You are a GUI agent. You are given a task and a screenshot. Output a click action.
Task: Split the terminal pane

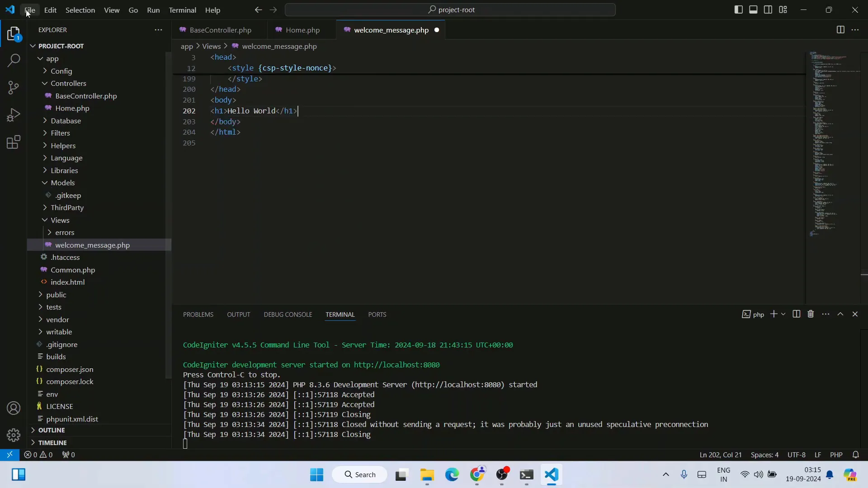click(x=797, y=314)
